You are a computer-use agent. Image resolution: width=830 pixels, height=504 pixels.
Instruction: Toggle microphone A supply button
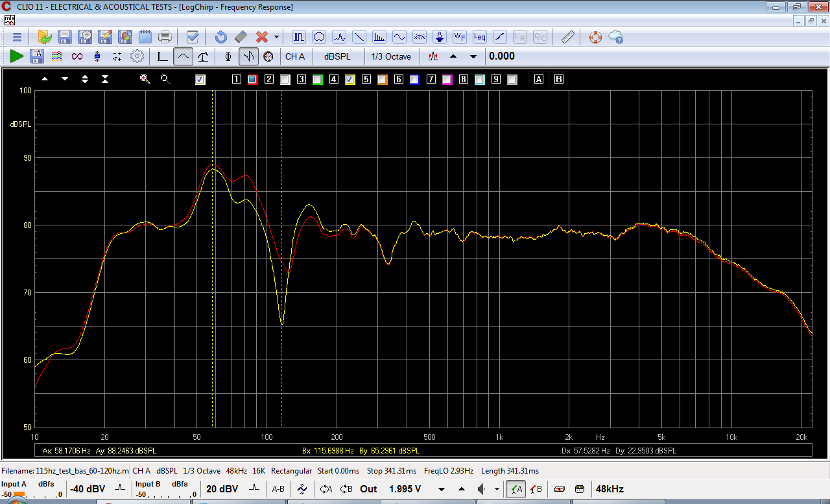[x=516, y=489]
